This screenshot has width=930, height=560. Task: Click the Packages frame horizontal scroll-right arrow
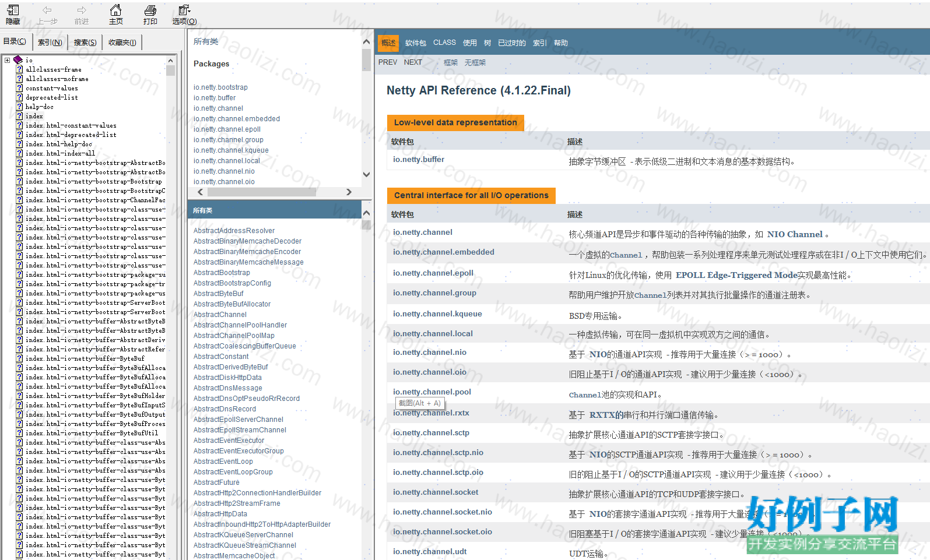click(x=349, y=192)
